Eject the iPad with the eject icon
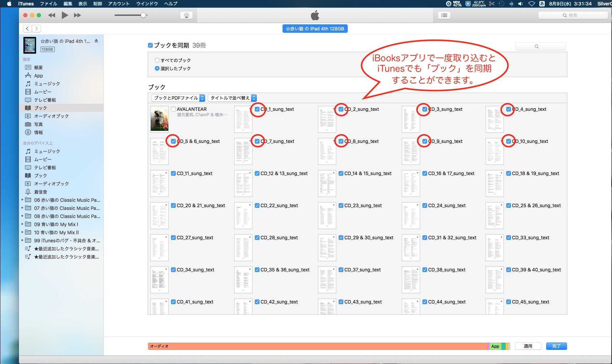Viewport: 612px width, 364px height. (96, 41)
